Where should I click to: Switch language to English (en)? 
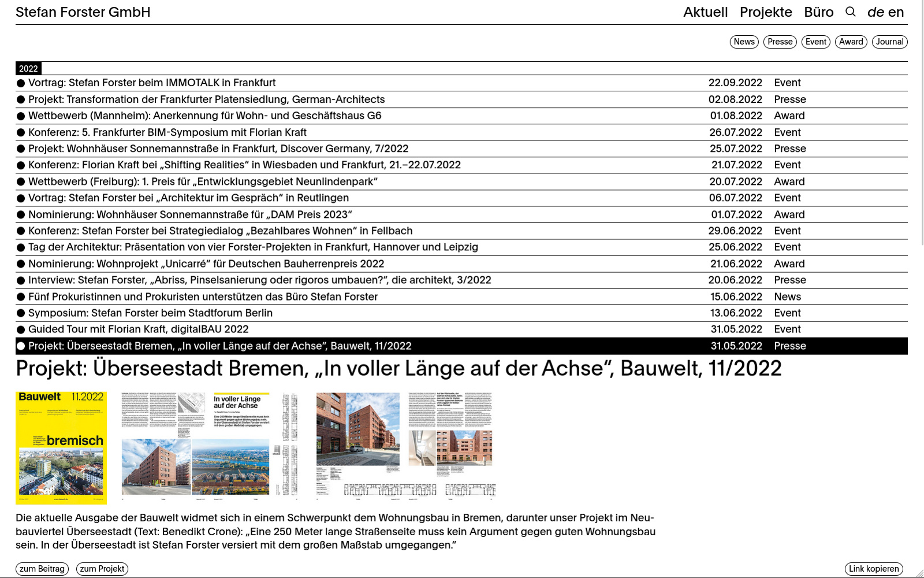[x=896, y=12]
